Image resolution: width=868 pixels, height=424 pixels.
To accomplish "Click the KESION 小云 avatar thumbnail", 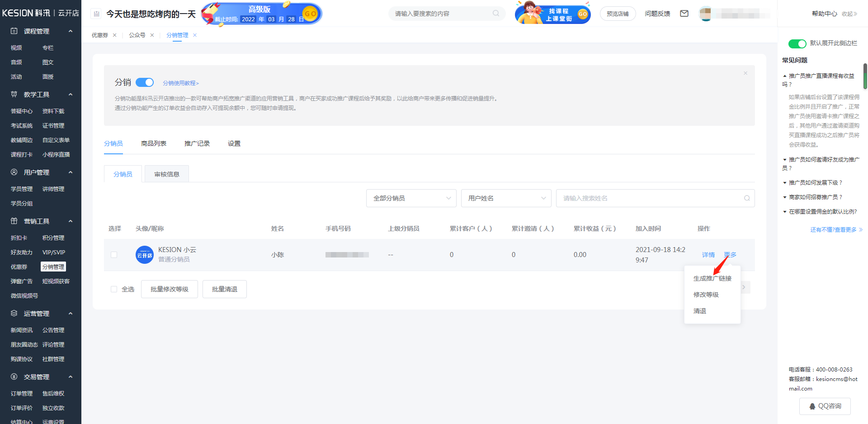I will [145, 255].
